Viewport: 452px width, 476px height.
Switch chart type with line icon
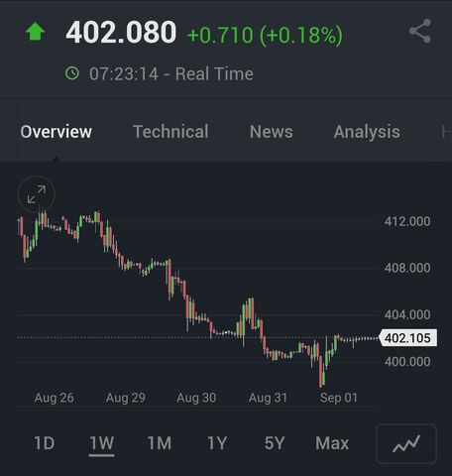pyautogui.click(x=406, y=443)
